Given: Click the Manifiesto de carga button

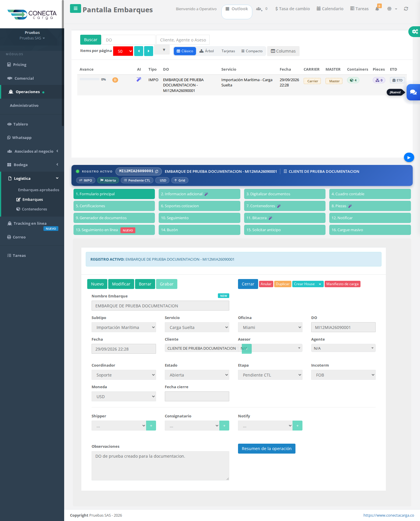Looking at the screenshot, I should [x=342, y=284].
